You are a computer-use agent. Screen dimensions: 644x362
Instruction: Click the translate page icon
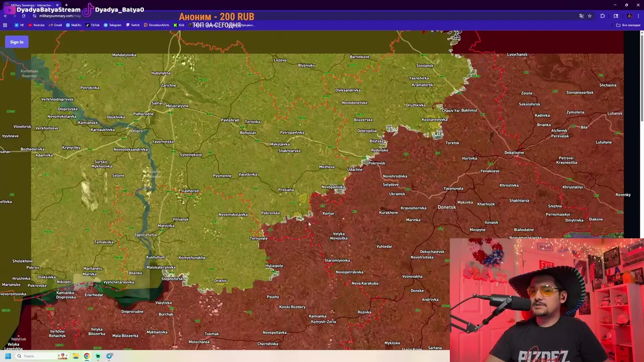(582, 16)
